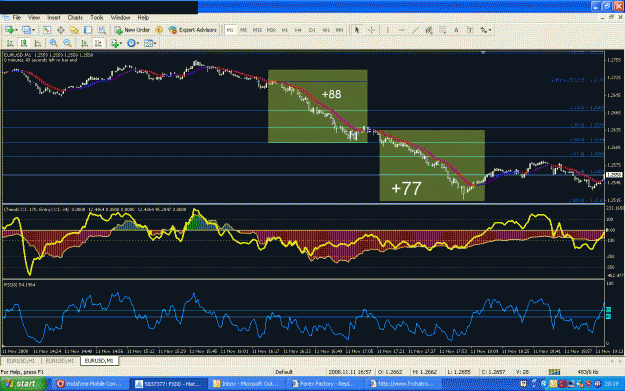The image size is (625, 391).
Task: Show the Navigator panel with star-folder icon
Action: pyautogui.click(x=74, y=30)
